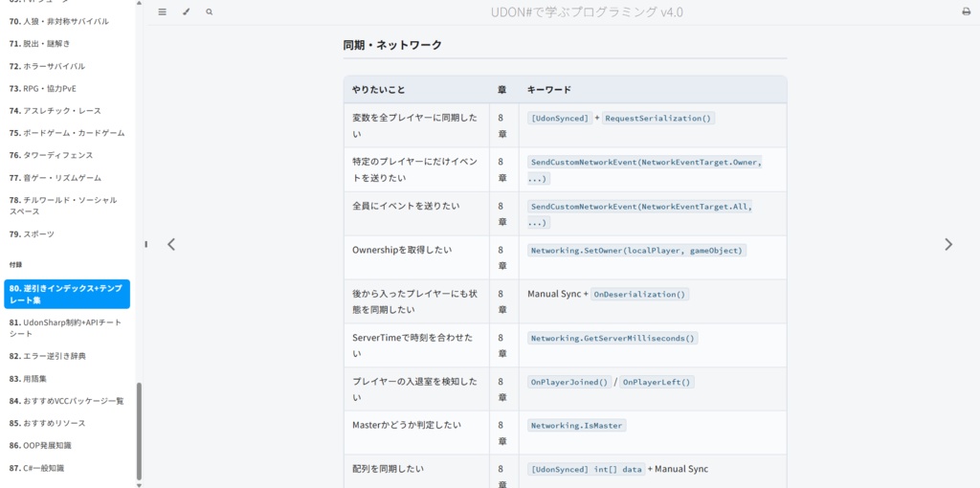Image resolution: width=980 pixels, height=488 pixels.
Task: Click the scroll-down arrow of the sidebar scrollbar
Action: 139,485
